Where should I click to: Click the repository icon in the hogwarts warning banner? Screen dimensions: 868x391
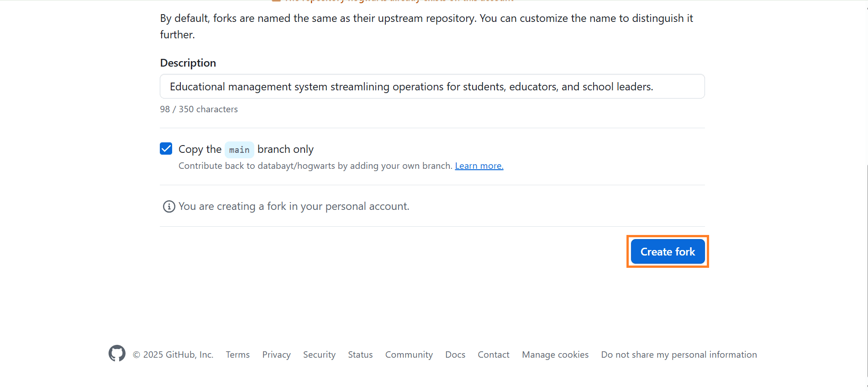coord(275,0)
